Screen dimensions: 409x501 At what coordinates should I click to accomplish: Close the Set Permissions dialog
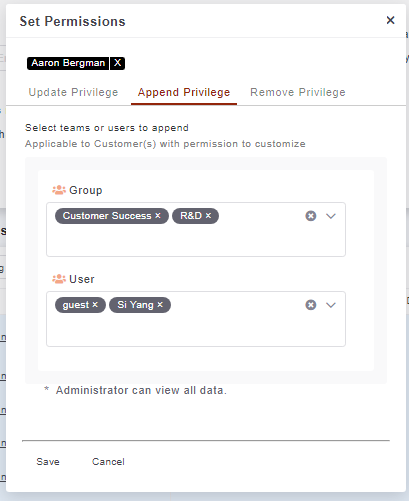point(390,20)
